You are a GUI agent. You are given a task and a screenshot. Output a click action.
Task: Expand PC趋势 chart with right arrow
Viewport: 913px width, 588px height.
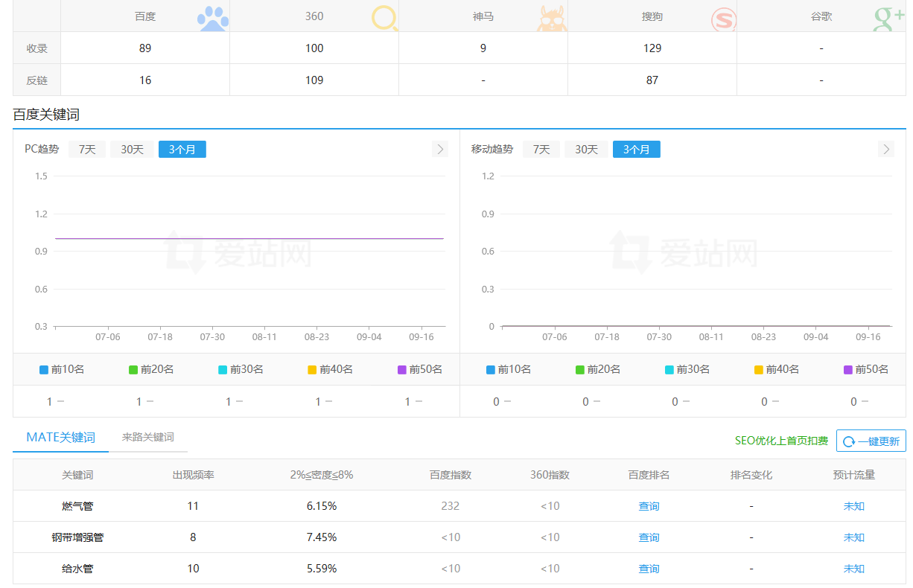pos(440,149)
